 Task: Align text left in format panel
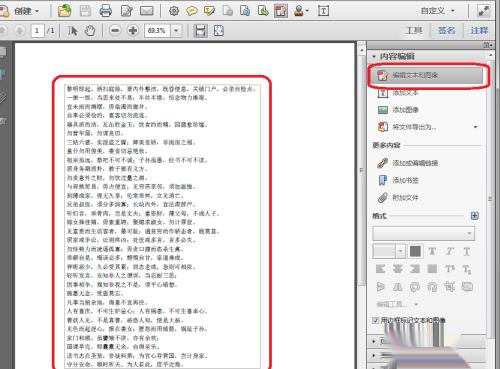point(381,269)
